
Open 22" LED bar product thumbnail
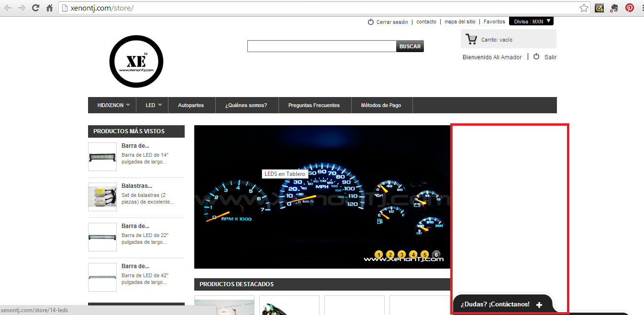pyautogui.click(x=102, y=237)
